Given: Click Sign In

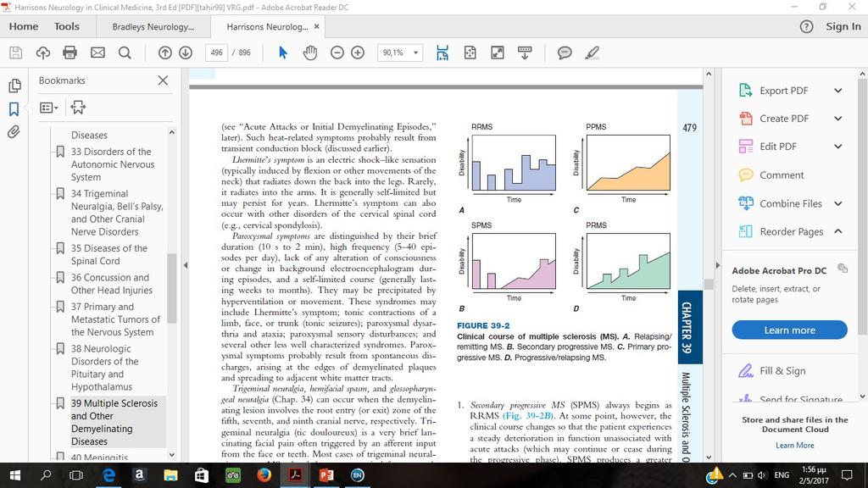Looking at the screenshot, I should [843, 26].
